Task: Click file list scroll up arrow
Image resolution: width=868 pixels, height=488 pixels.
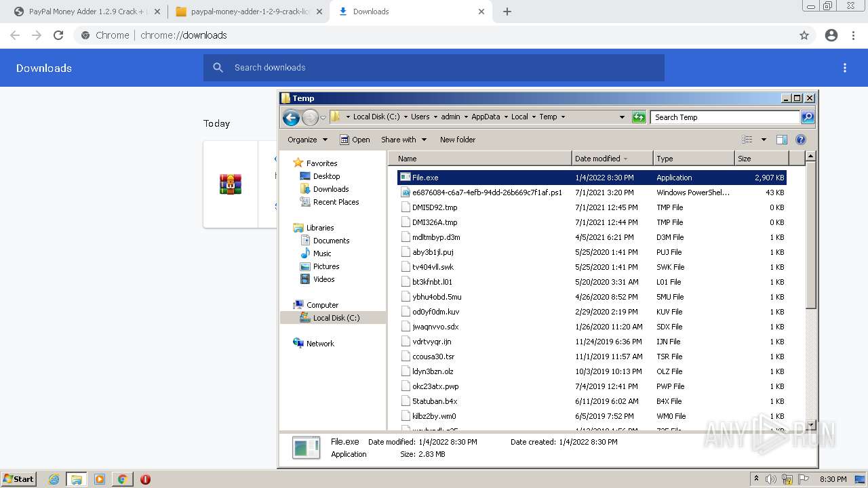Action: point(810,157)
